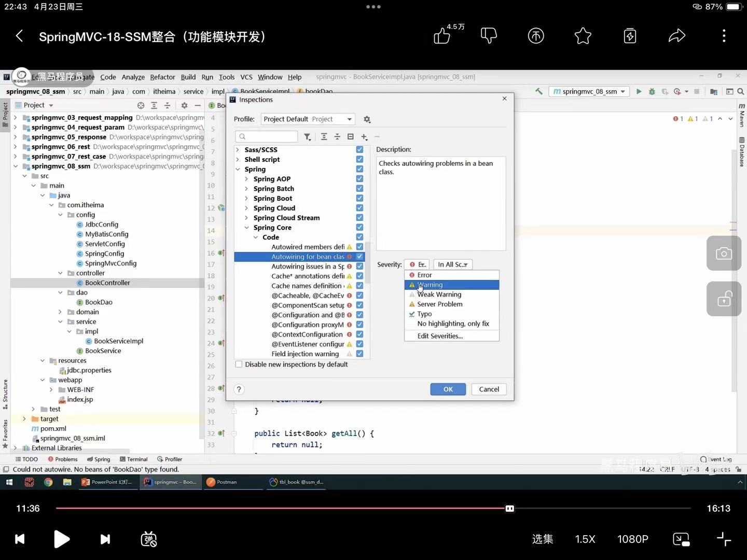Select Warning in the severity list
The height and width of the screenshot is (560, 747).
pyautogui.click(x=452, y=285)
